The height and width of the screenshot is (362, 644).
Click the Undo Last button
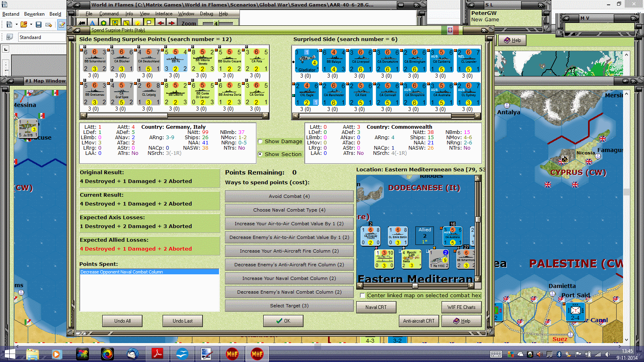183,321
